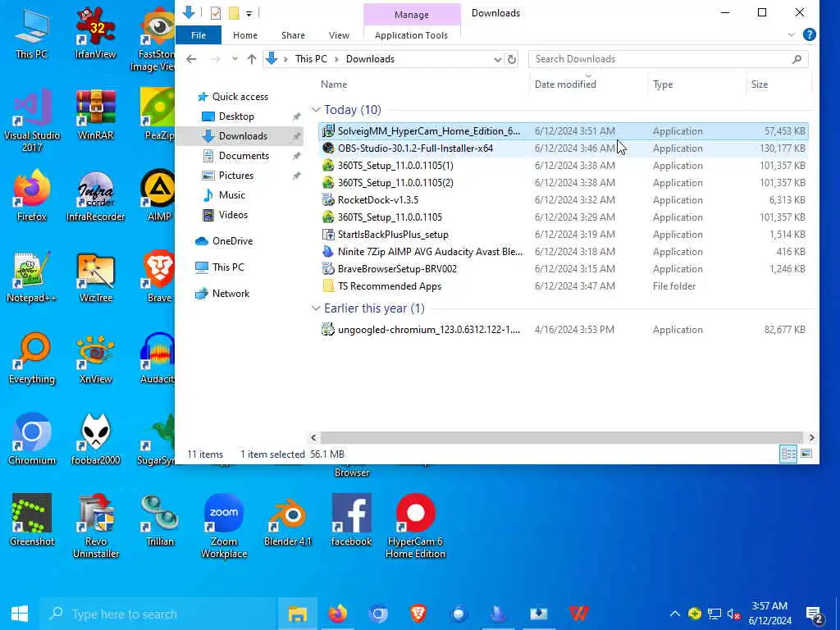This screenshot has width=840, height=630.
Task: Open the Application Tools tab
Action: coord(412,35)
